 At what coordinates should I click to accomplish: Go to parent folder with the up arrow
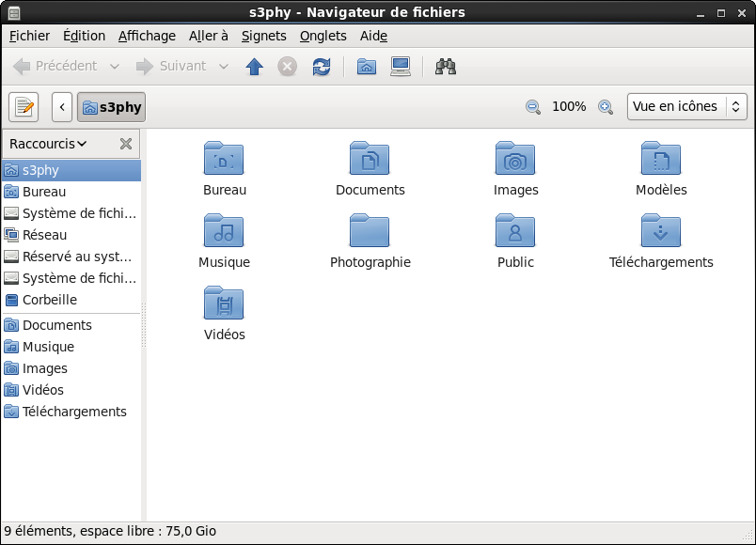(x=254, y=66)
